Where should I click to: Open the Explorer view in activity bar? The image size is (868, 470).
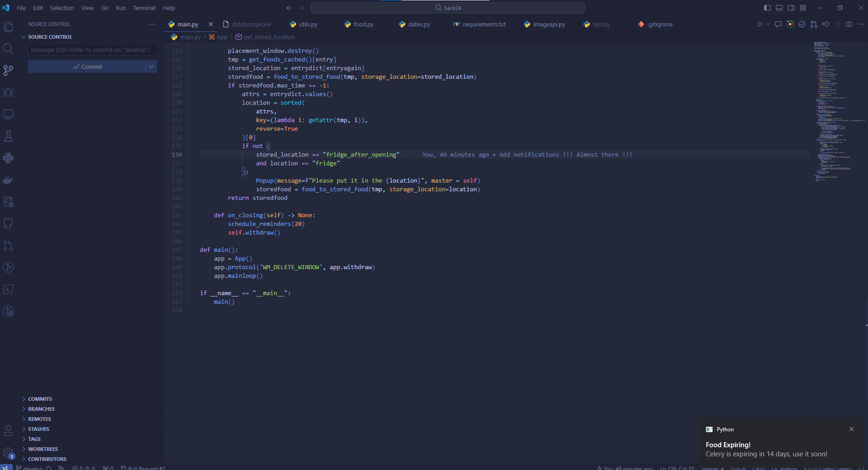click(x=8, y=27)
